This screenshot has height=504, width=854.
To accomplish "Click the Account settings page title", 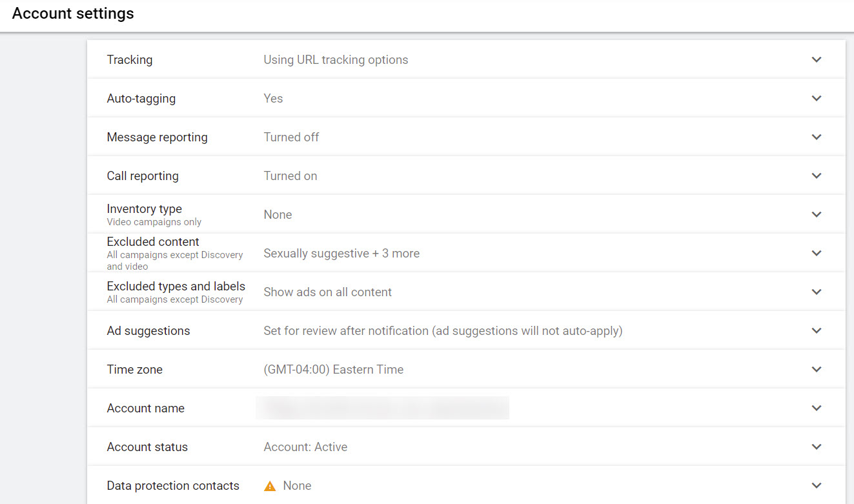I will pyautogui.click(x=72, y=13).
